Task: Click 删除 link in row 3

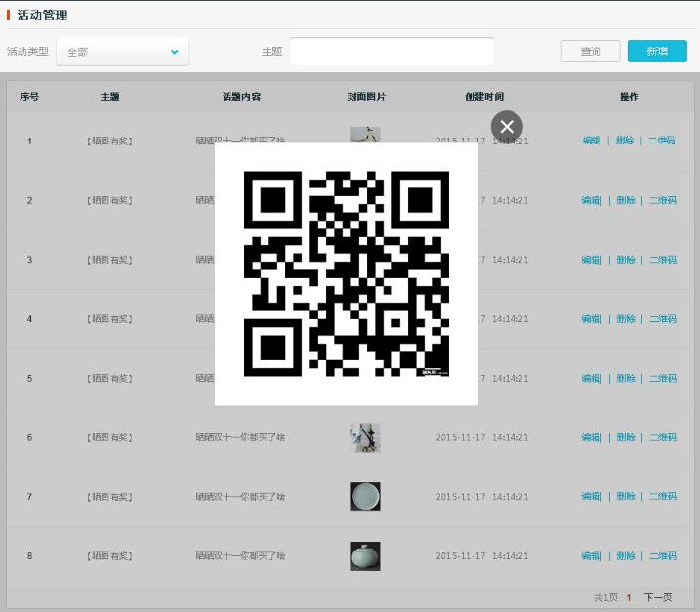Action: click(x=626, y=260)
